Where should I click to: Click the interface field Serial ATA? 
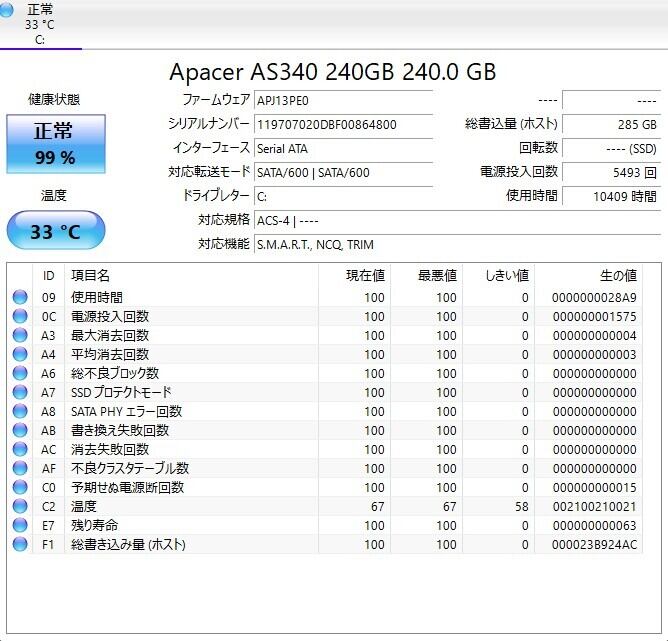pyautogui.click(x=343, y=149)
